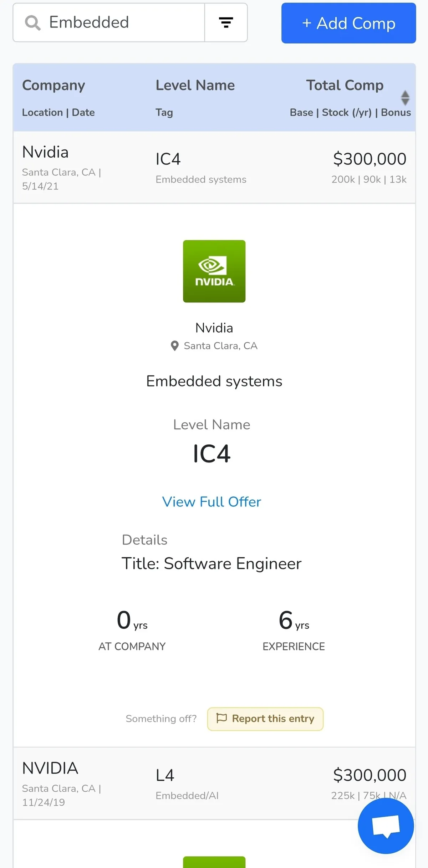This screenshot has width=428, height=868.
Task: Click the location pin icon
Action: click(175, 346)
